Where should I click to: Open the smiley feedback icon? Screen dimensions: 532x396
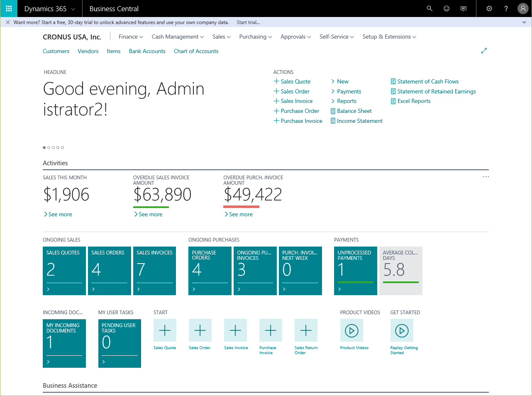pos(447,8)
